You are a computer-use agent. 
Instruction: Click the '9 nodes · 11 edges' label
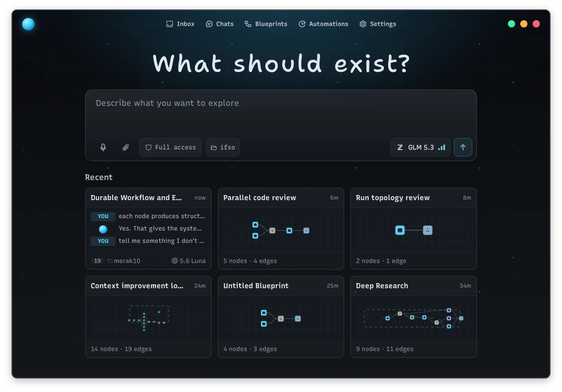[x=385, y=349]
